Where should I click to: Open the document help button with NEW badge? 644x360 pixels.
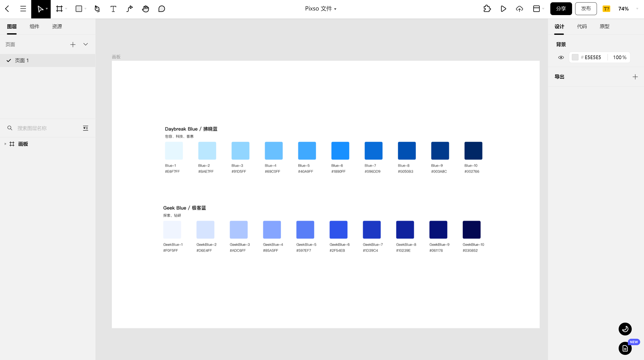click(x=625, y=348)
